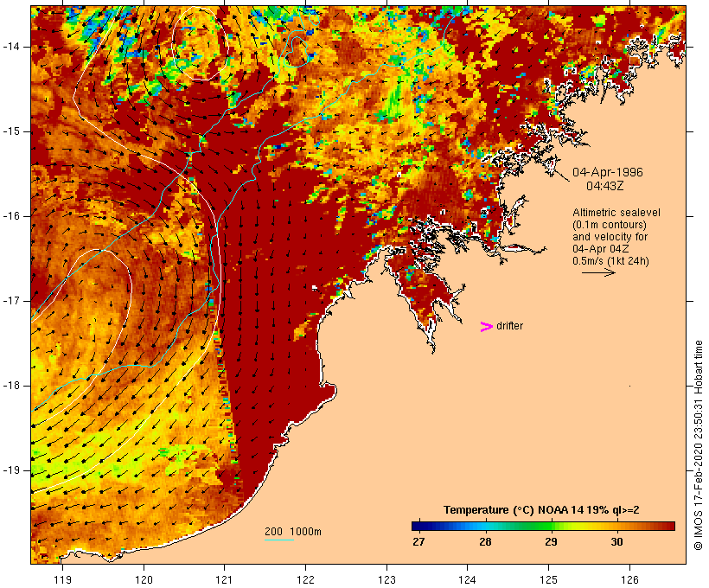Click the 'and velocity for' caption line
The width and height of the screenshot is (709, 588).
point(610,237)
